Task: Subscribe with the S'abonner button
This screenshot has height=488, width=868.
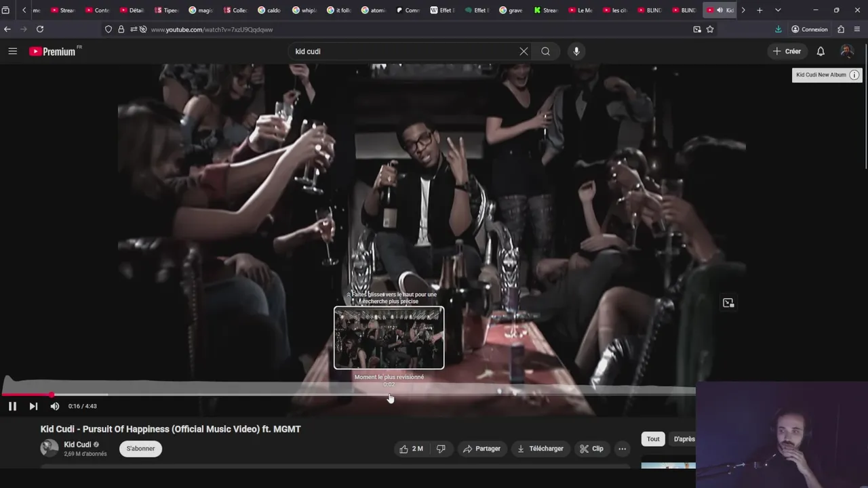Action: pos(140,449)
